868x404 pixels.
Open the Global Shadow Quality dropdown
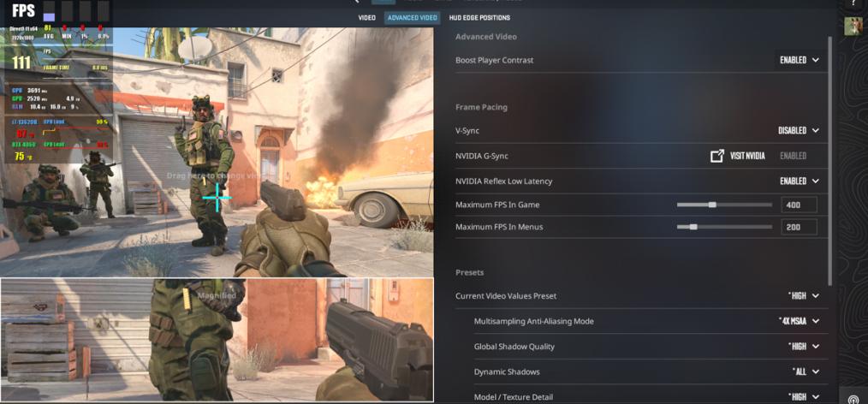(803, 347)
